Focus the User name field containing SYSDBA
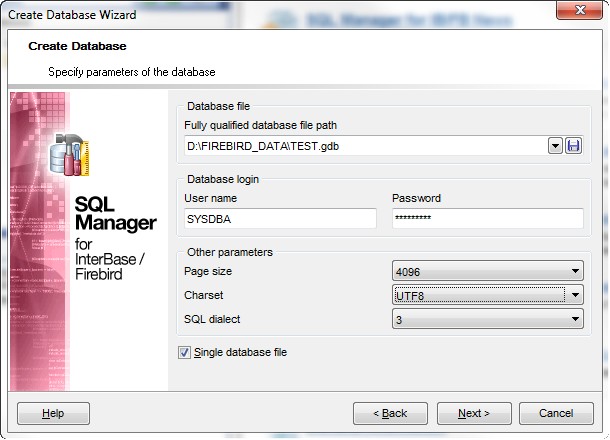 coord(280,219)
